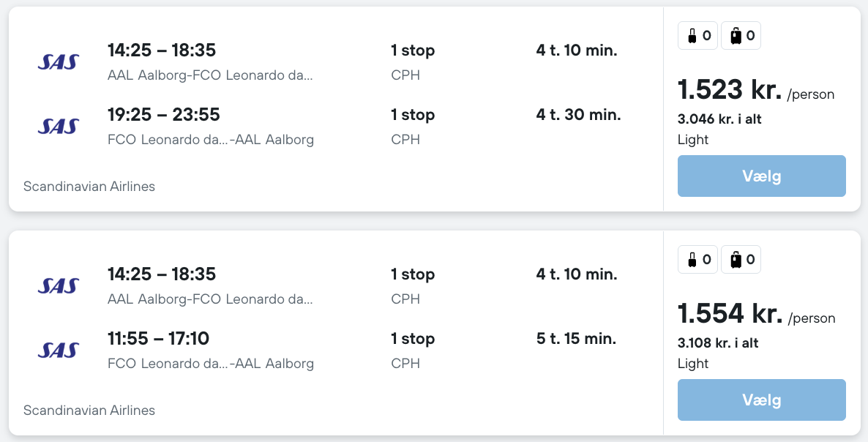Image resolution: width=868 pixels, height=442 pixels.
Task: Click SAS logo of second card's 14:25 outbound flight
Action: (58, 286)
